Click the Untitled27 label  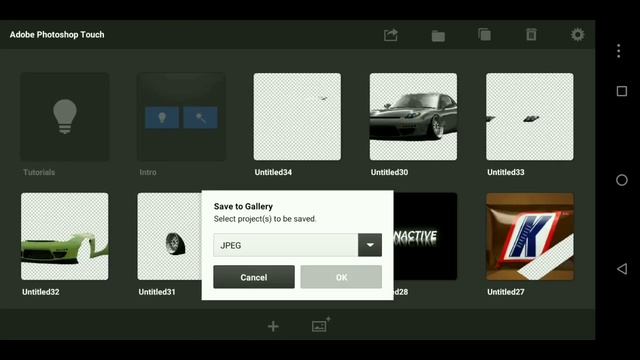506,292
